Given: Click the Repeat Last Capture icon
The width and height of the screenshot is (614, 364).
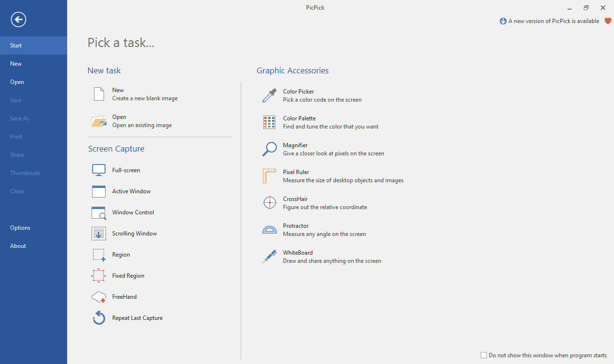Looking at the screenshot, I should point(99,317).
